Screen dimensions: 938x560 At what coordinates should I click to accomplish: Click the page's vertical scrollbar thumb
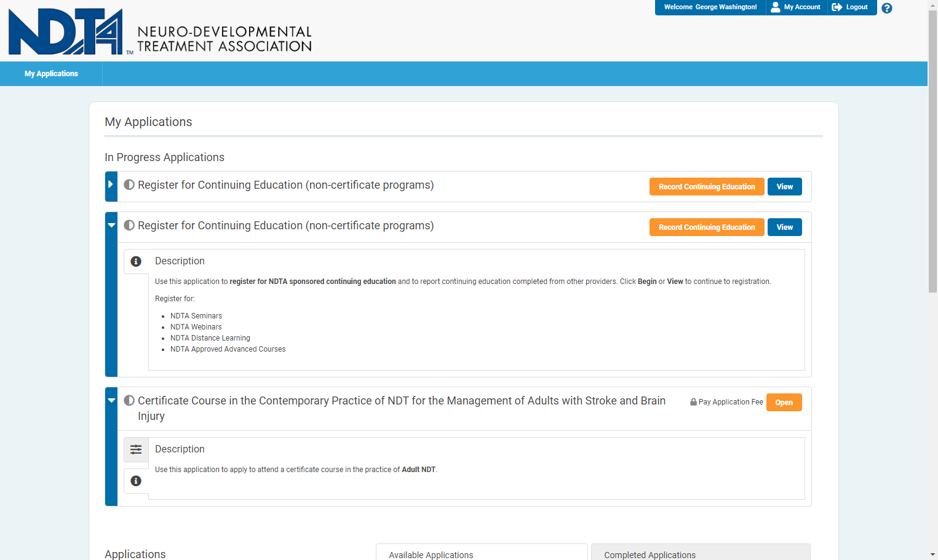pyautogui.click(x=933, y=151)
